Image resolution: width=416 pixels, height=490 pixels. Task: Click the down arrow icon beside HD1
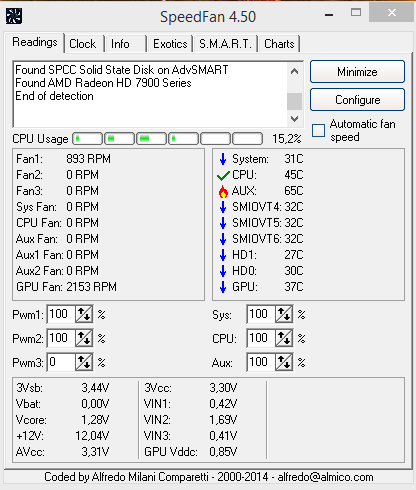coord(223,255)
